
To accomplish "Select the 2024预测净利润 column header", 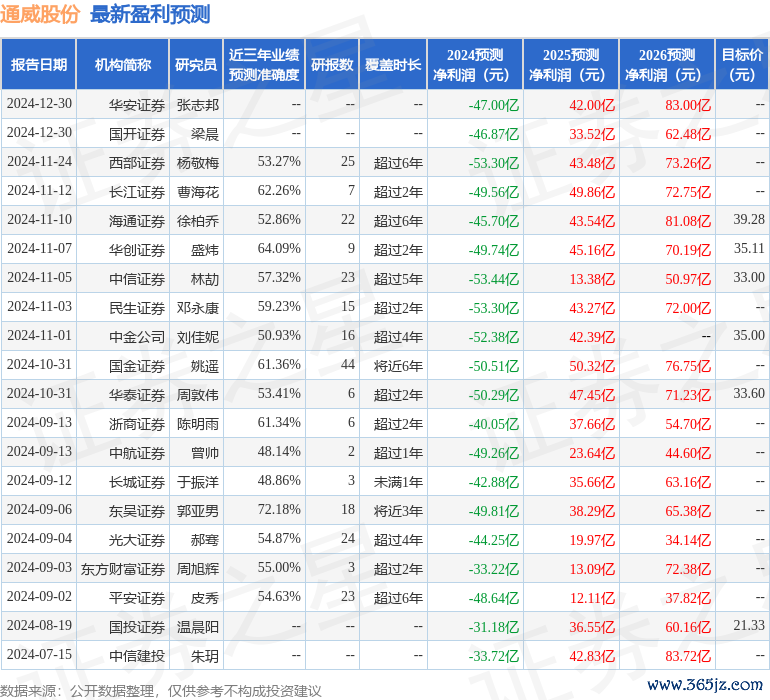I will click(475, 64).
